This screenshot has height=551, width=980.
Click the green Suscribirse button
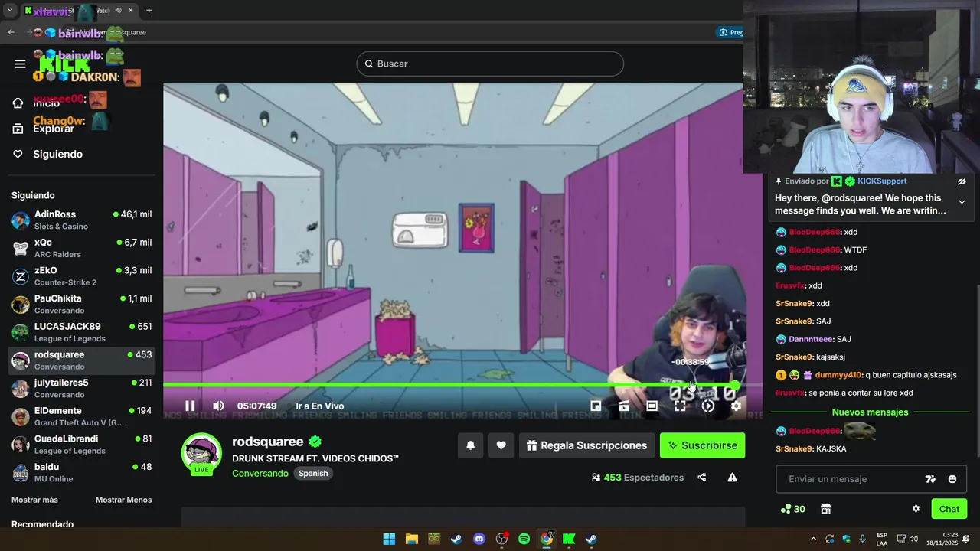702,445
